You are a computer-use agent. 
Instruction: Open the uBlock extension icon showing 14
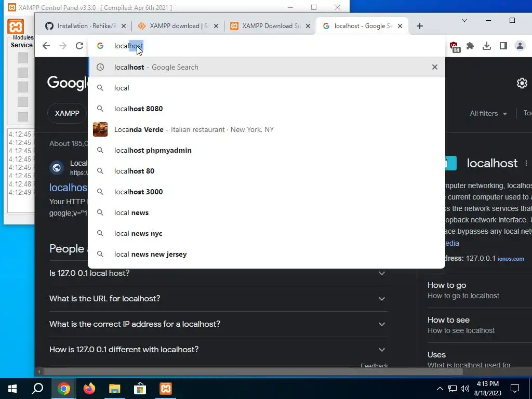(454, 46)
